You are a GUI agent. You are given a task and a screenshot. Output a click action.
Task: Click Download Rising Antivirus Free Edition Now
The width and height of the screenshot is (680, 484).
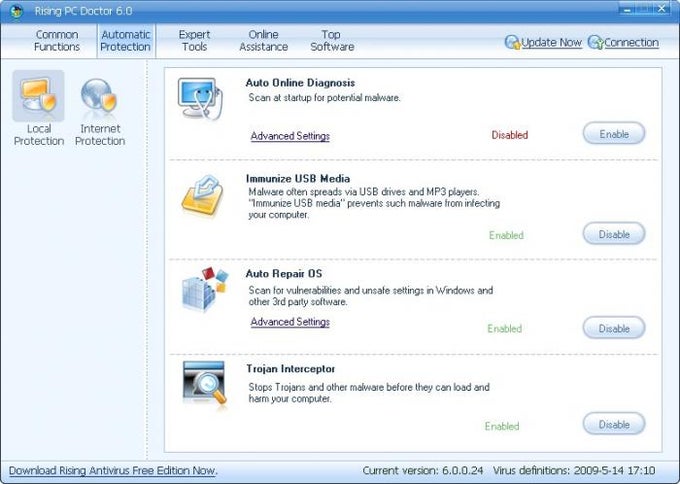[x=113, y=471]
